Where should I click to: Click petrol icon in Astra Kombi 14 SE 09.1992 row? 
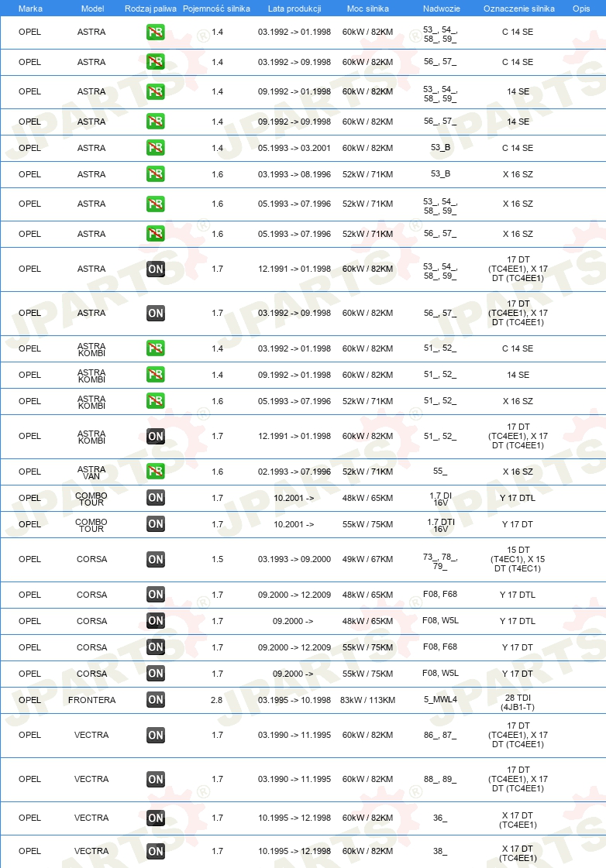coord(156,375)
